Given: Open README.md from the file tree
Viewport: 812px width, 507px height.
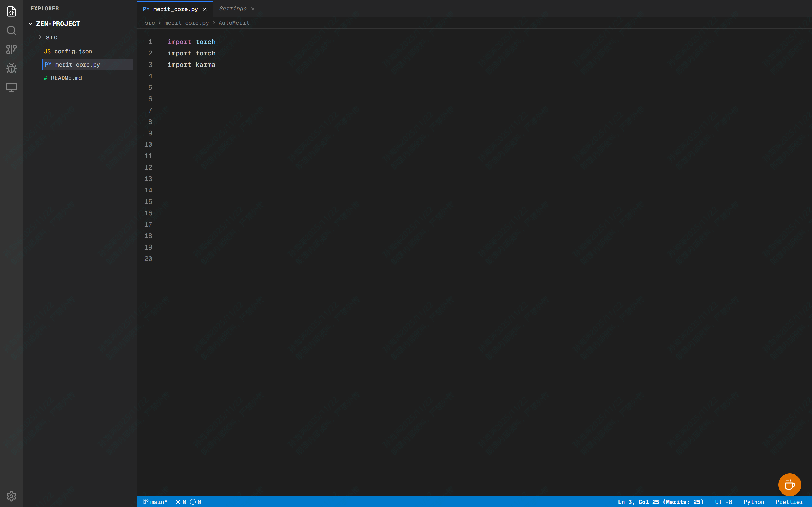Looking at the screenshot, I should [x=66, y=78].
